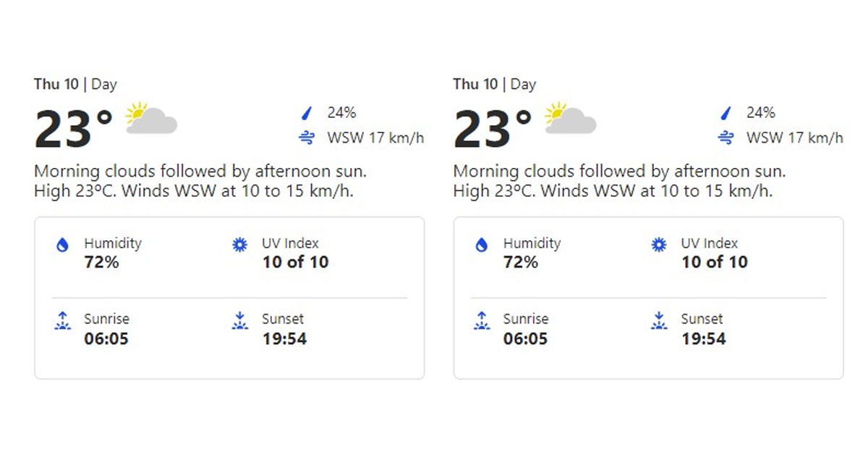This screenshot has height=456, width=868.
Task: Click the wind icon next to WSW 17 km/h
Action: pyautogui.click(x=725, y=138)
